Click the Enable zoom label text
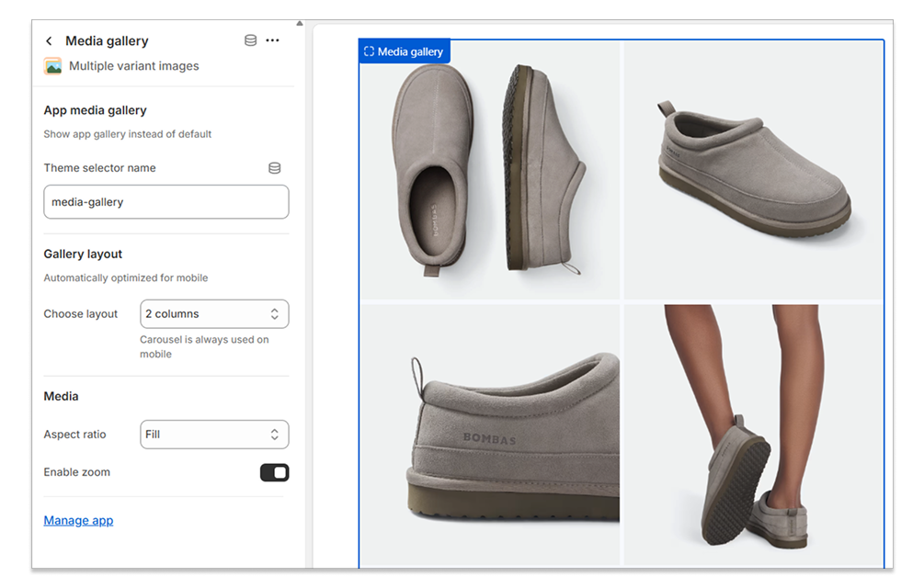This screenshot has width=924, height=588. (x=77, y=472)
